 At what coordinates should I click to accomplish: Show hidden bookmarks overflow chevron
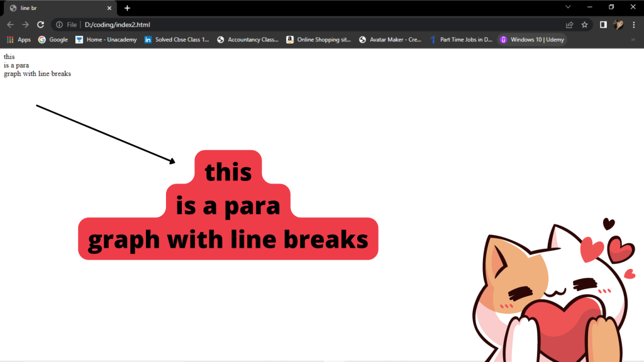pos(633,40)
